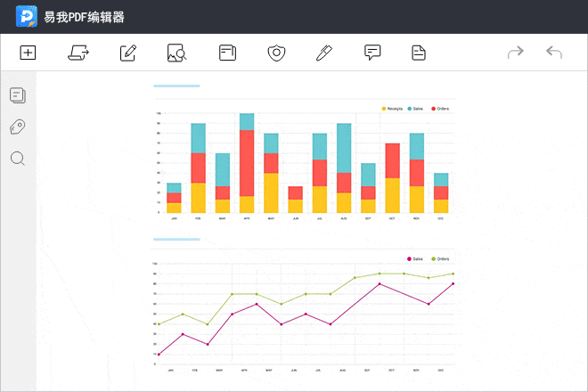Open the image search OCR tool
The height and width of the screenshot is (392, 588).
click(x=176, y=53)
